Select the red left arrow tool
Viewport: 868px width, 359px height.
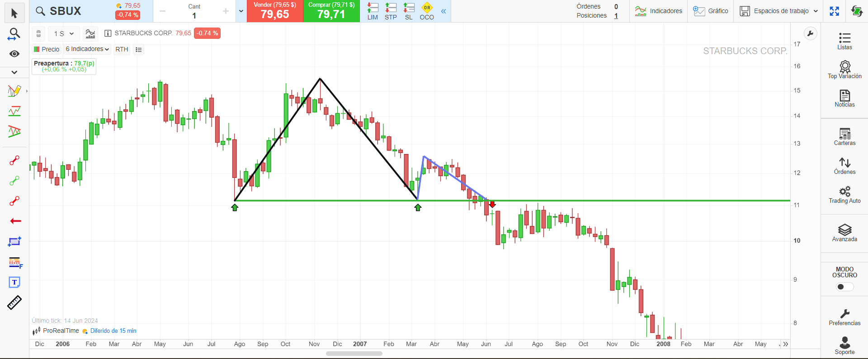[x=15, y=221]
